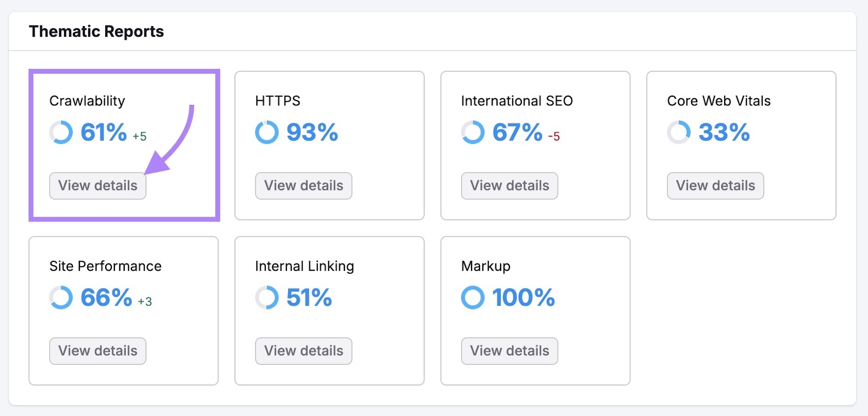Open Crawlability report via View details
Screen dimensions: 868x416
[x=97, y=185]
